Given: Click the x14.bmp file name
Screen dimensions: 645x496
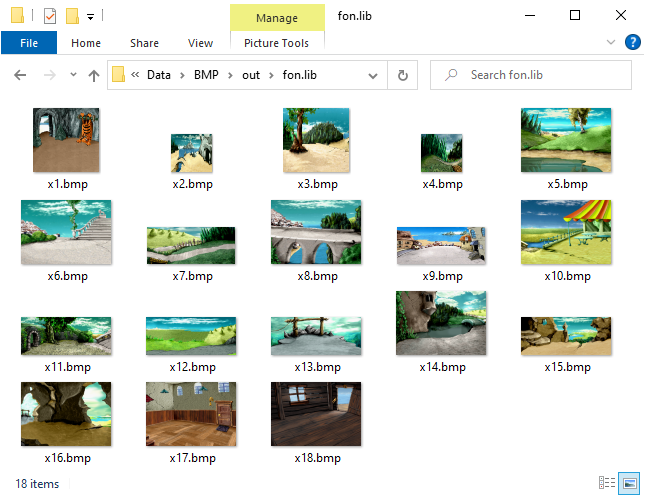Looking at the screenshot, I should [x=442, y=366].
